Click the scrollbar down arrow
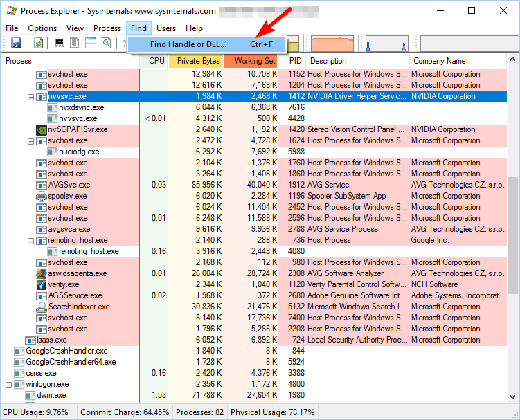Image resolution: width=520 pixels, height=420 pixels. coord(512,396)
